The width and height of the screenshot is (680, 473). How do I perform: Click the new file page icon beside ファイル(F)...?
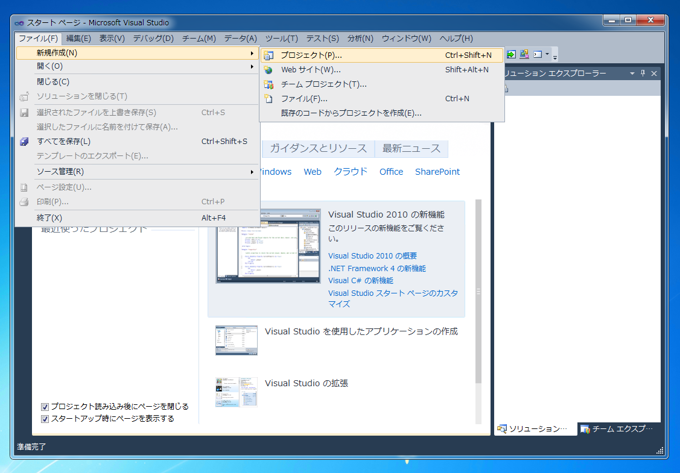pos(269,99)
